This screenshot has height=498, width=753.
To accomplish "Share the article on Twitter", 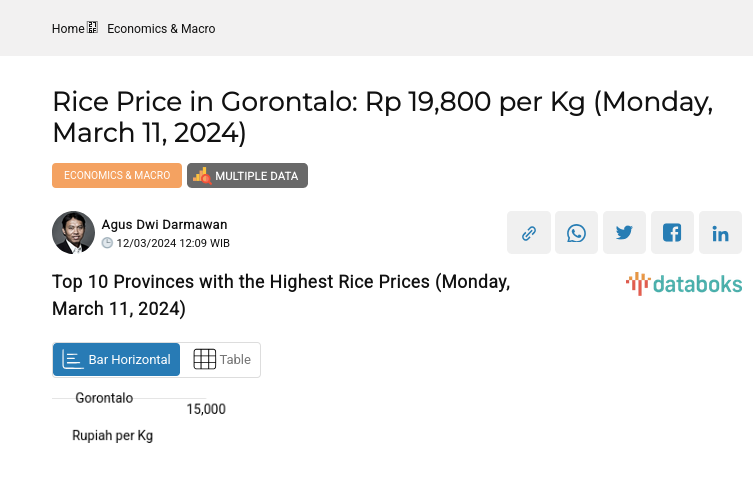I will click(x=624, y=233).
